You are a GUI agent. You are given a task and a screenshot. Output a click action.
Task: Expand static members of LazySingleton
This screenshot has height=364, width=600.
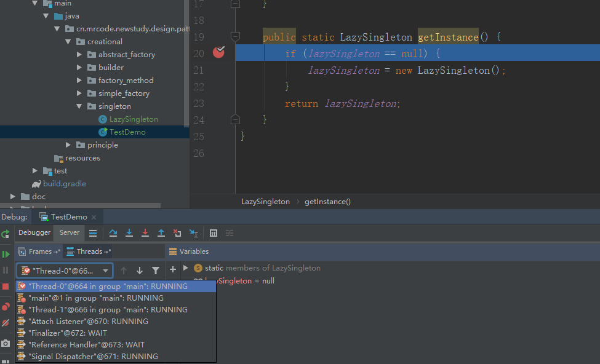(186, 268)
